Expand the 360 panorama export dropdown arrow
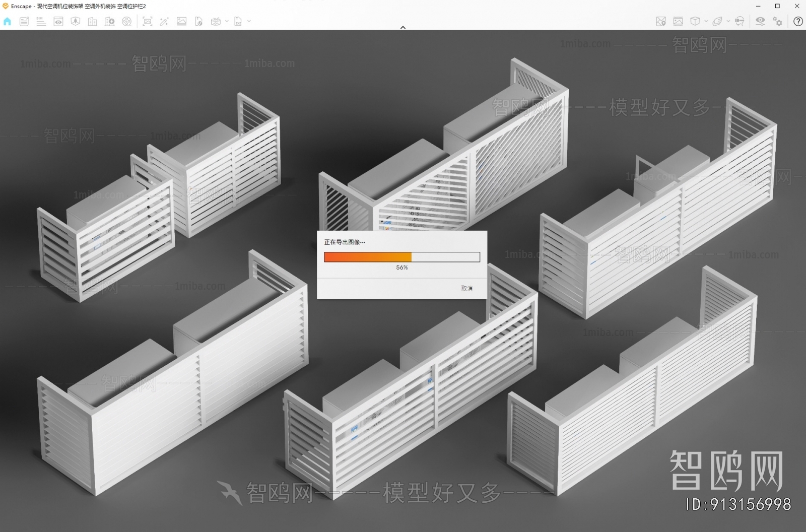This screenshot has width=806, height=532. pos(227,21)
